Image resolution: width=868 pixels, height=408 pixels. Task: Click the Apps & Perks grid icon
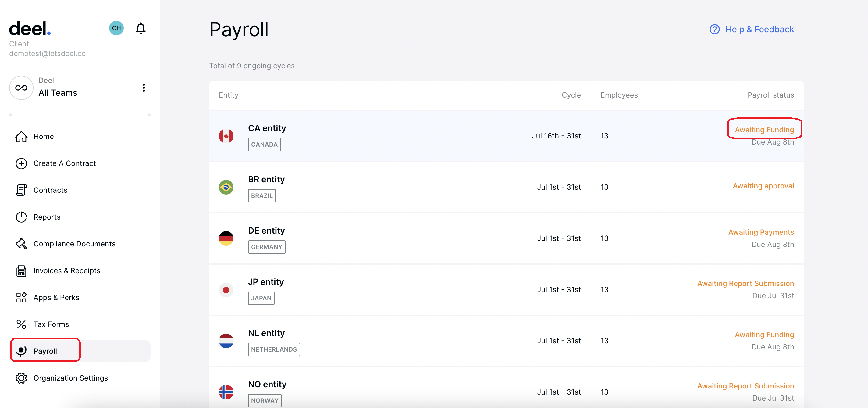coord(21,297)
